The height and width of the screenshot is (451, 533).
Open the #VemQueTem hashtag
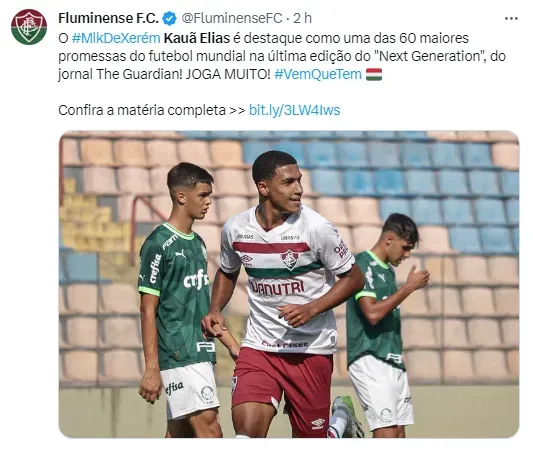pos(318,74)
